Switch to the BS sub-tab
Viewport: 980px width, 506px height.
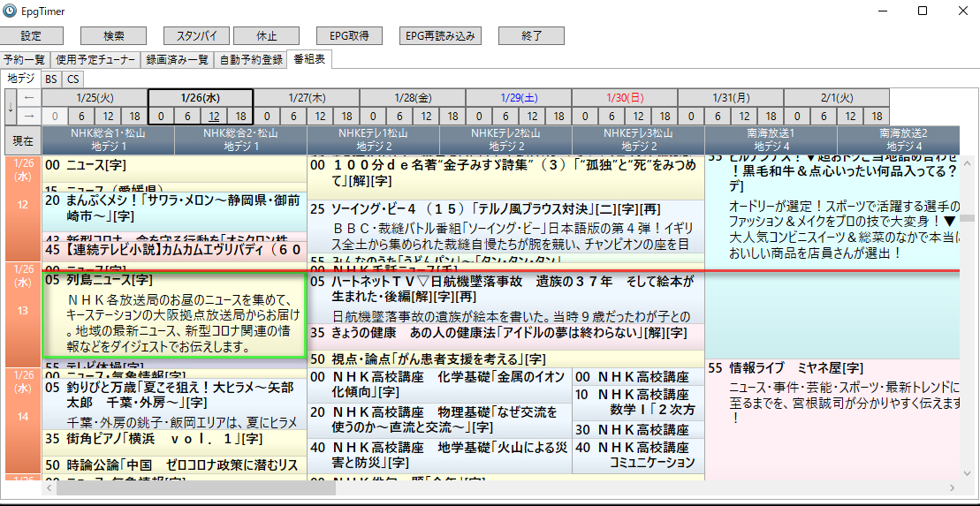(x=50, y=79)
